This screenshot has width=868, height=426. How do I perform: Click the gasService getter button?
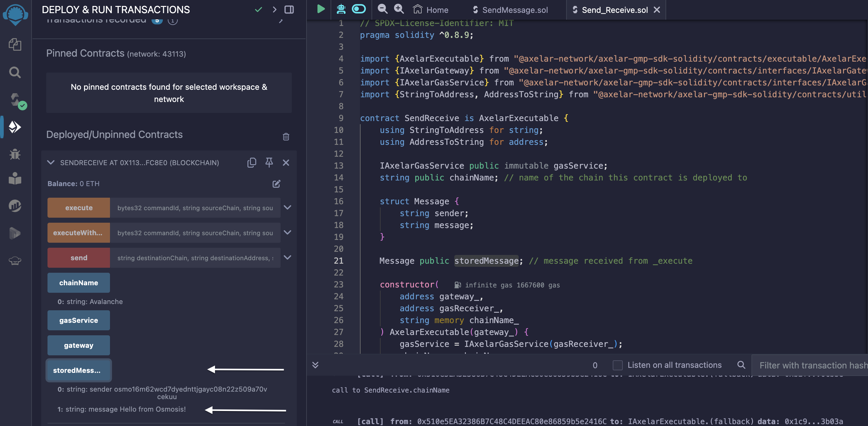[x=78, y=320]
